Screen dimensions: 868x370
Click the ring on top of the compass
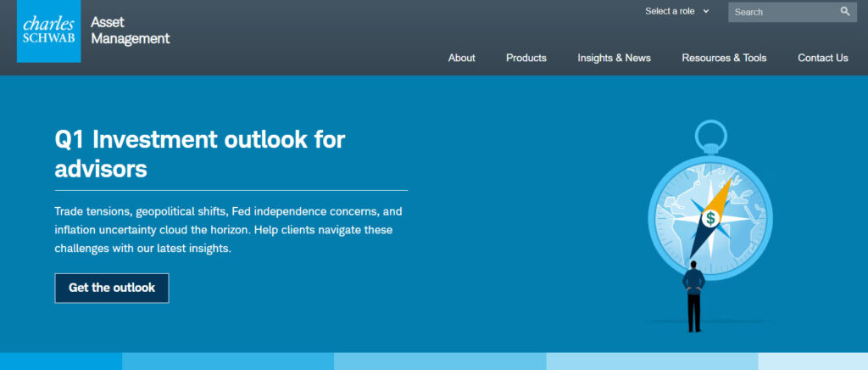(x=709, y=134)
